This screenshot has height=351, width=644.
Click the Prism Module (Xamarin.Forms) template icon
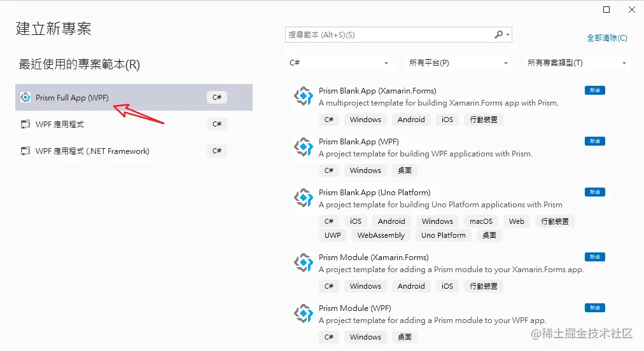pos(304,263)
